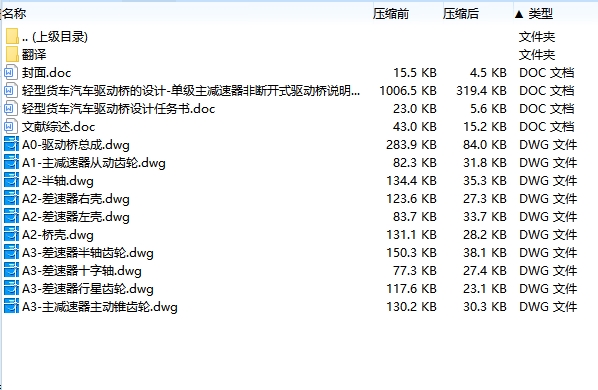
Task: Click the Word icon for 轻型货车汽车驱动桥设计任务书.doc
Action: tap(11, 109)
